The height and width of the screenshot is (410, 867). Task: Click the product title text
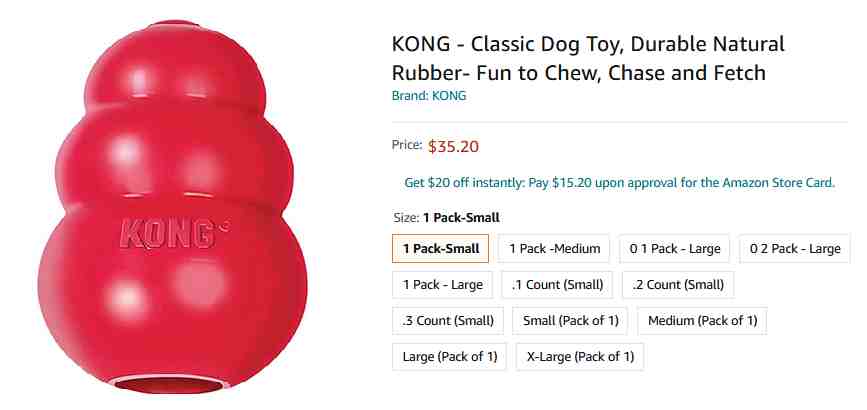[x=588, y=58]
